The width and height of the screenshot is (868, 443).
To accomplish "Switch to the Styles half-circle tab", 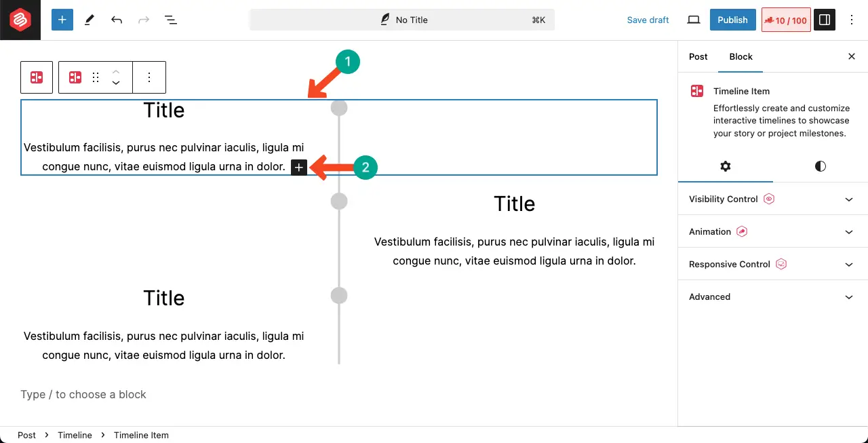I will (821, 166).
